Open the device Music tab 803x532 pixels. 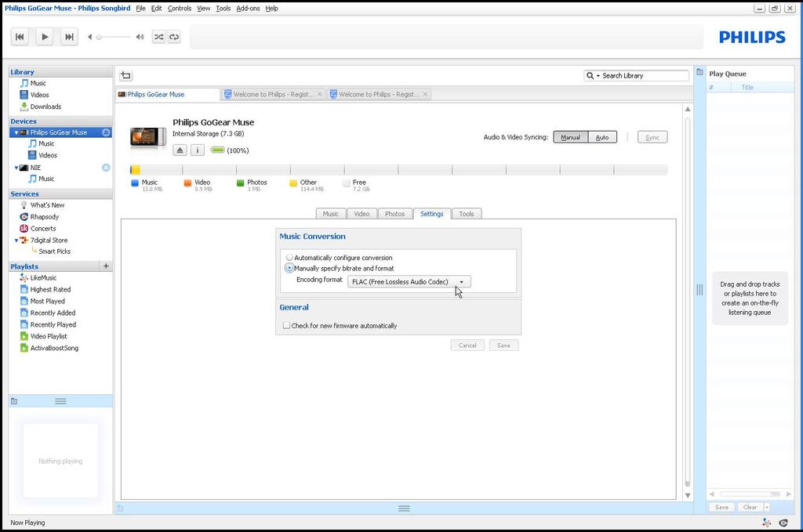click(x=331, y=214)
